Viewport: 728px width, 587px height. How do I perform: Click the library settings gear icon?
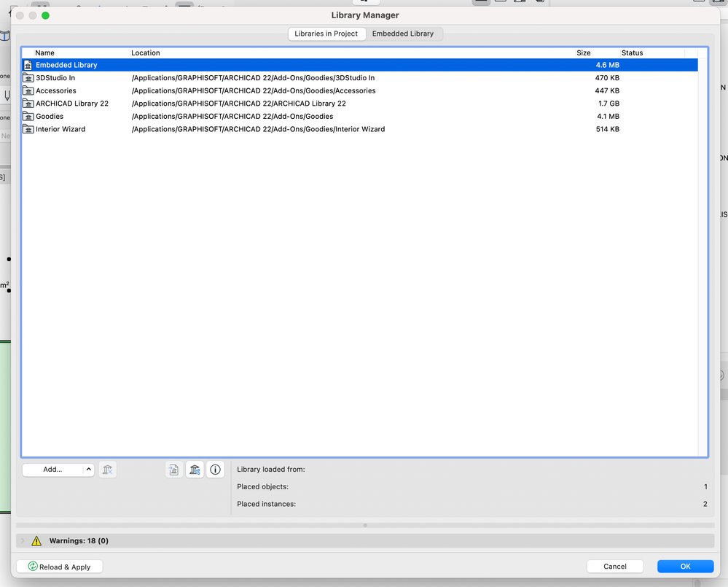coord(195,470)
